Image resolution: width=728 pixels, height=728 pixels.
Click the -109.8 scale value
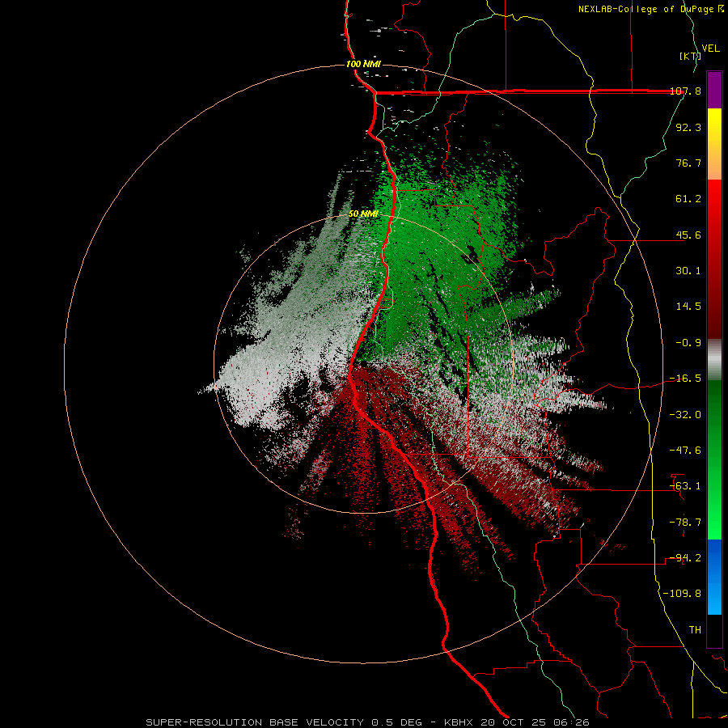click(x=682, y=594)
